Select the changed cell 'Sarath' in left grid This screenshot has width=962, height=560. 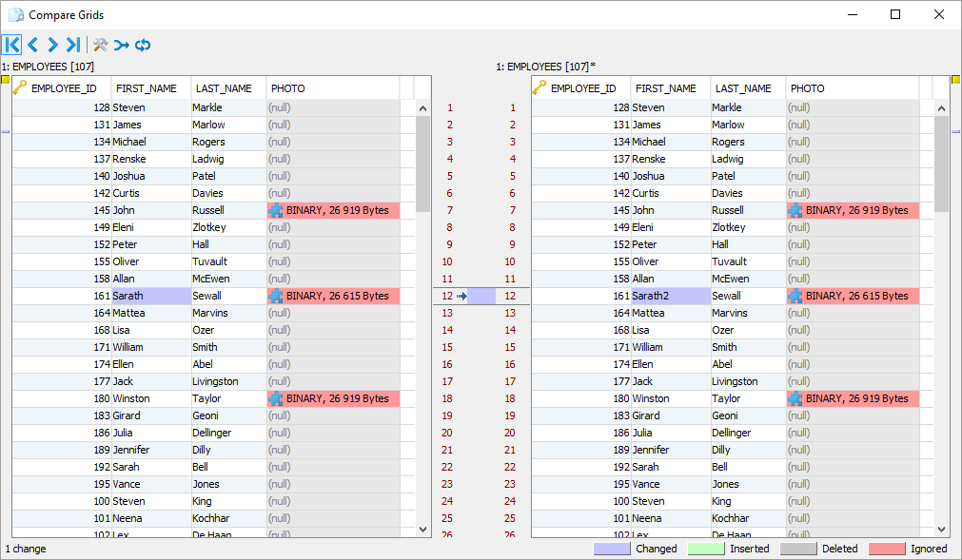tap(151, 296)
